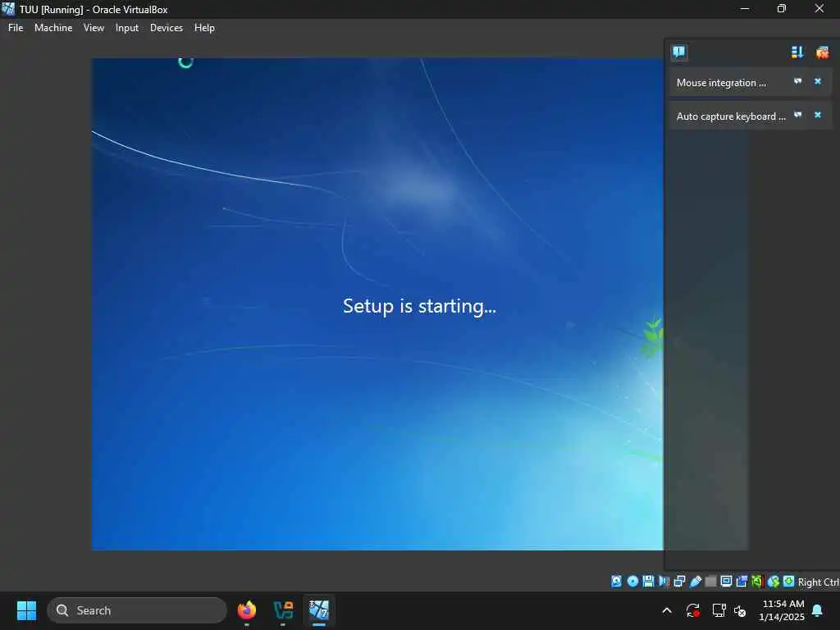Click the network display tray icon

click(719, 610)
